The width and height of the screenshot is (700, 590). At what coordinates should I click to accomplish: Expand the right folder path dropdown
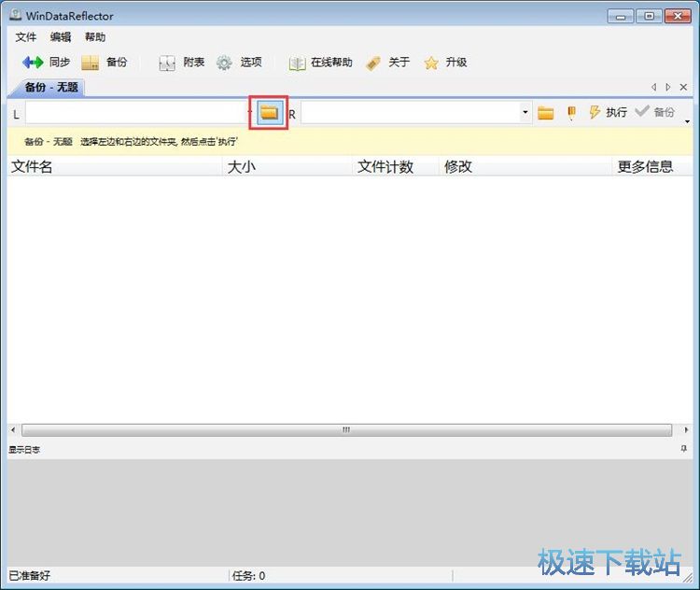525,112
